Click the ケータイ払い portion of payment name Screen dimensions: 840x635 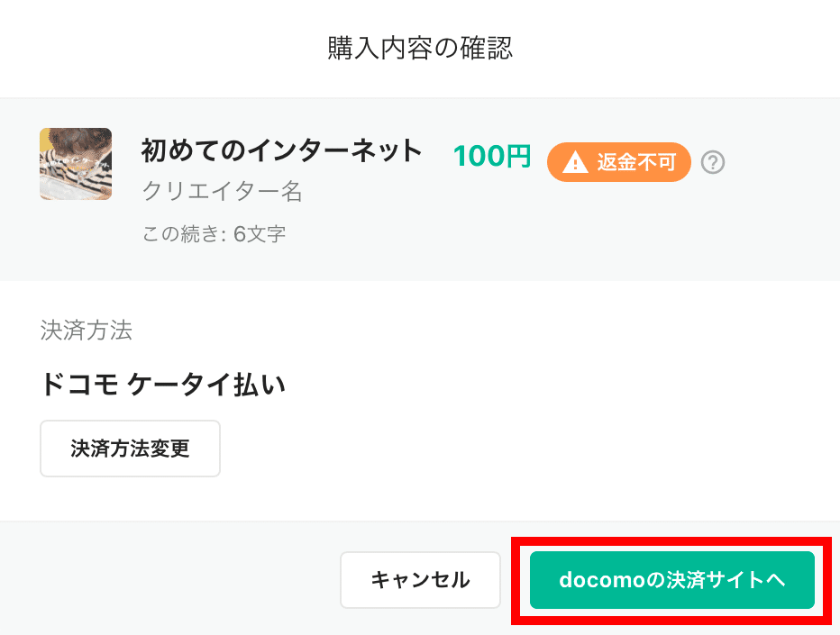pos(206,385)
